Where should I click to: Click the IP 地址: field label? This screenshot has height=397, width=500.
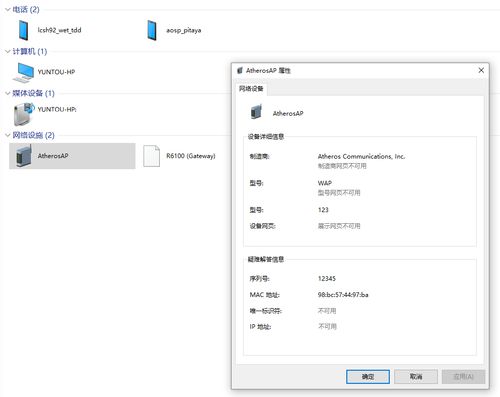point(260,327)
